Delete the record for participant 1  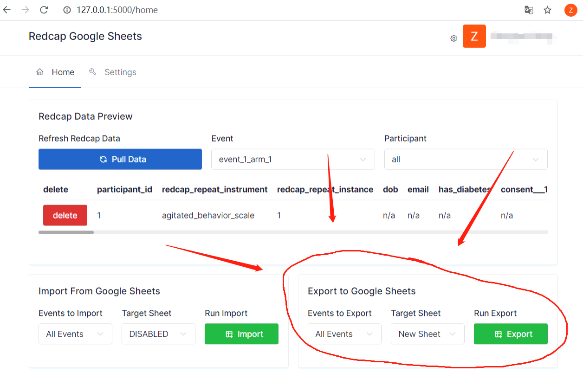pos(65,215)
